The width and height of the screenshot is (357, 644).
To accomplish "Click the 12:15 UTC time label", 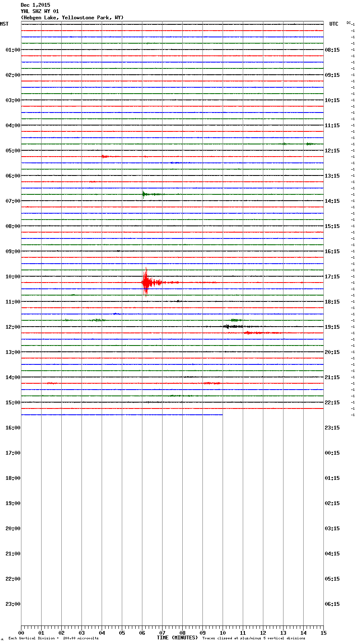I will pos(332,151).
